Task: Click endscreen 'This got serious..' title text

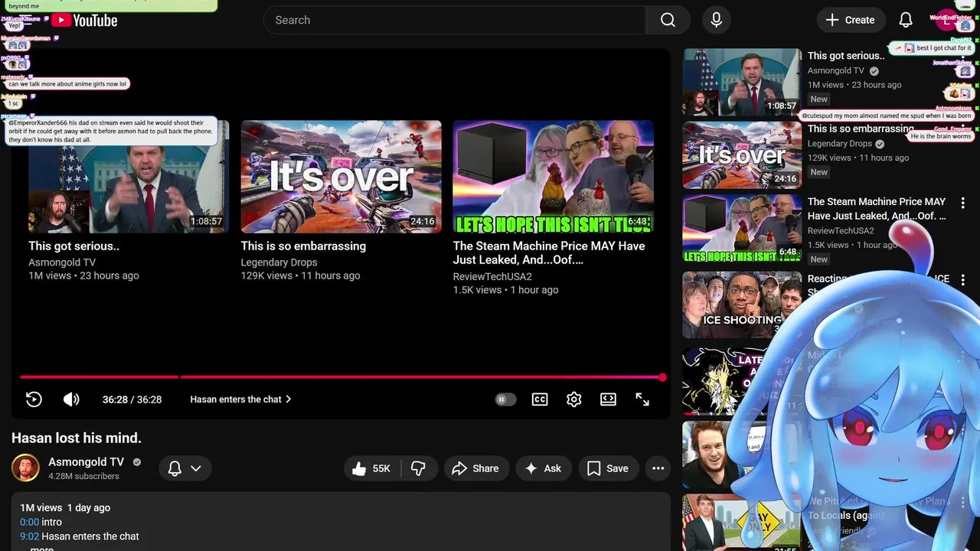Action: 74,246
